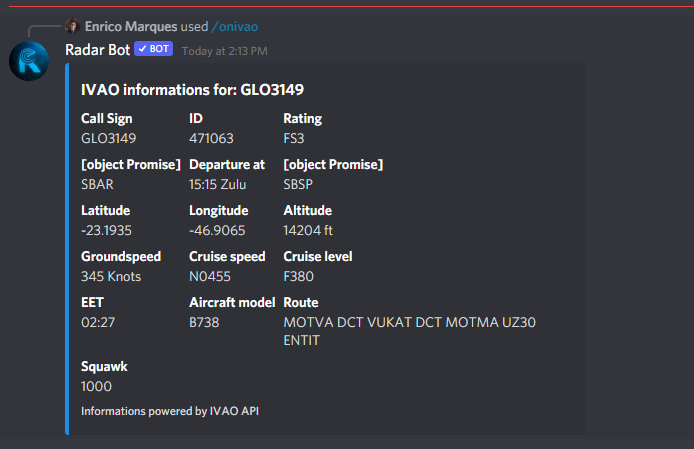Click the Today at 2:13 PM timestamp
Image resolution: width=694 pixels, height=449 pixels.
tap(224, 51)
